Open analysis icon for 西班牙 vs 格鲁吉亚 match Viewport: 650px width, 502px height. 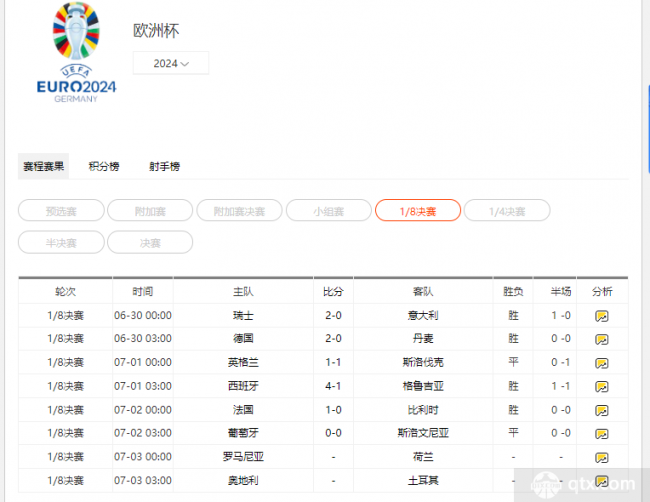point(601,387)
